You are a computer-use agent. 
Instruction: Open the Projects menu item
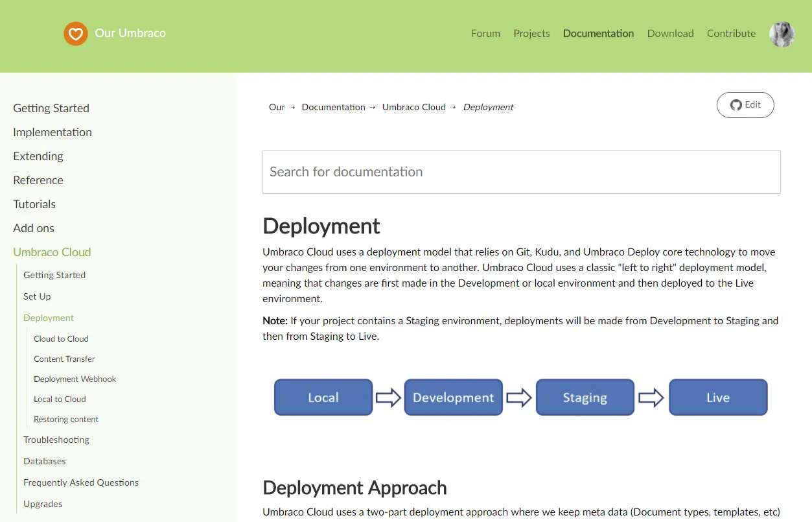tap(531, 33)
